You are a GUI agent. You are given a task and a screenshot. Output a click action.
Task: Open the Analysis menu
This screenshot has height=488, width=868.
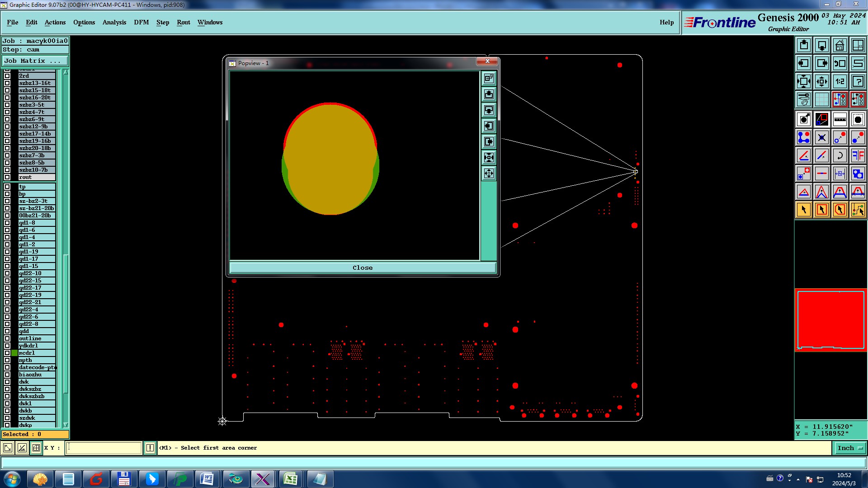tap(114, 22)
